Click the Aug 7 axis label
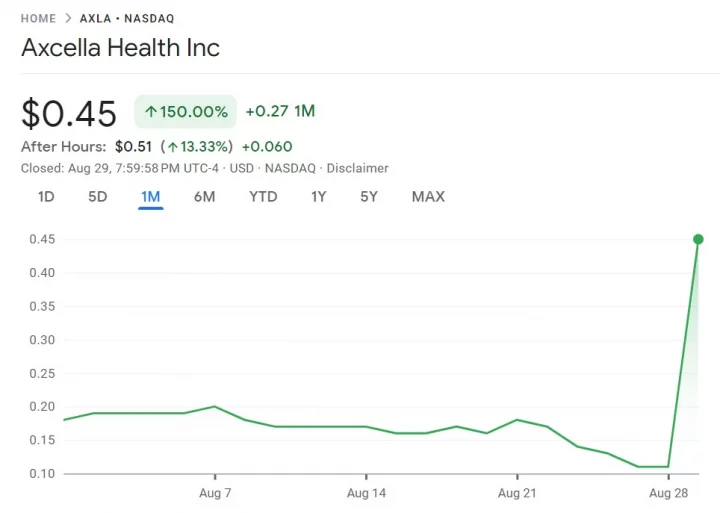 coord(215,493)
